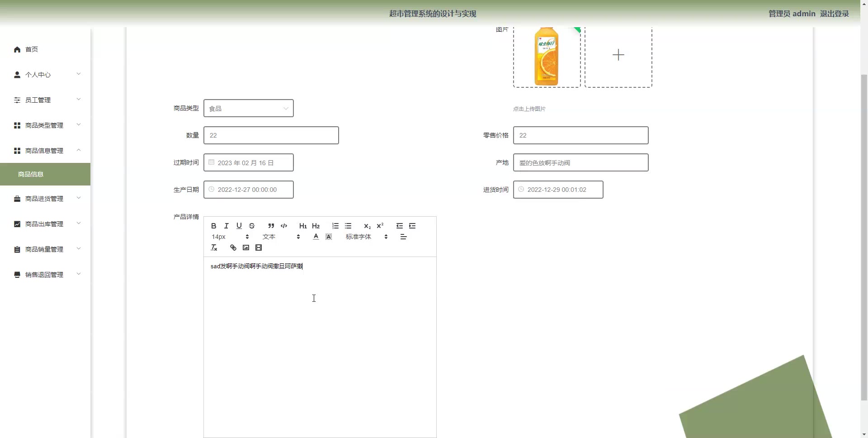Expand the 商品出库管理 sidebar menu
Viewport: 868px width, 438px height.
pyautogui.click(x=45, y=224)
